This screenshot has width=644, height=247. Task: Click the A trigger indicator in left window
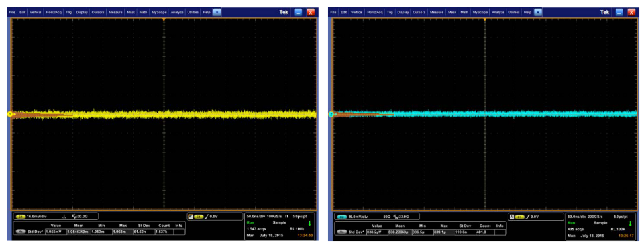(191, 217)
